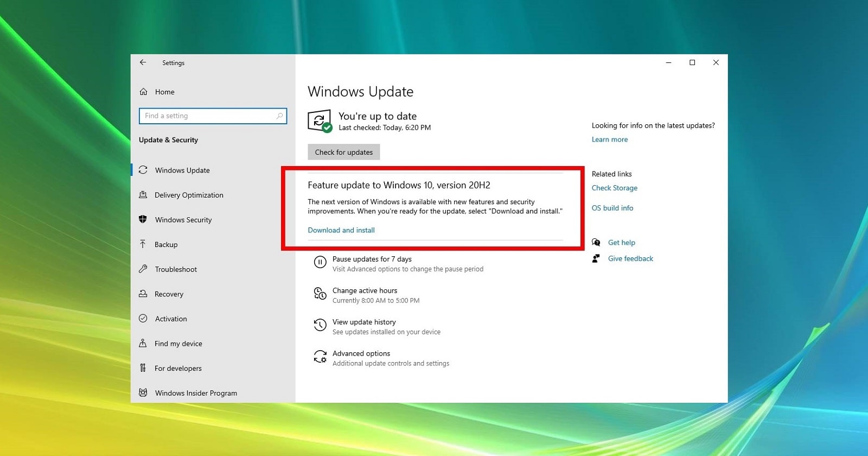Click the Get help chat bubble icon
868x456 pixels.
(596, 242)
